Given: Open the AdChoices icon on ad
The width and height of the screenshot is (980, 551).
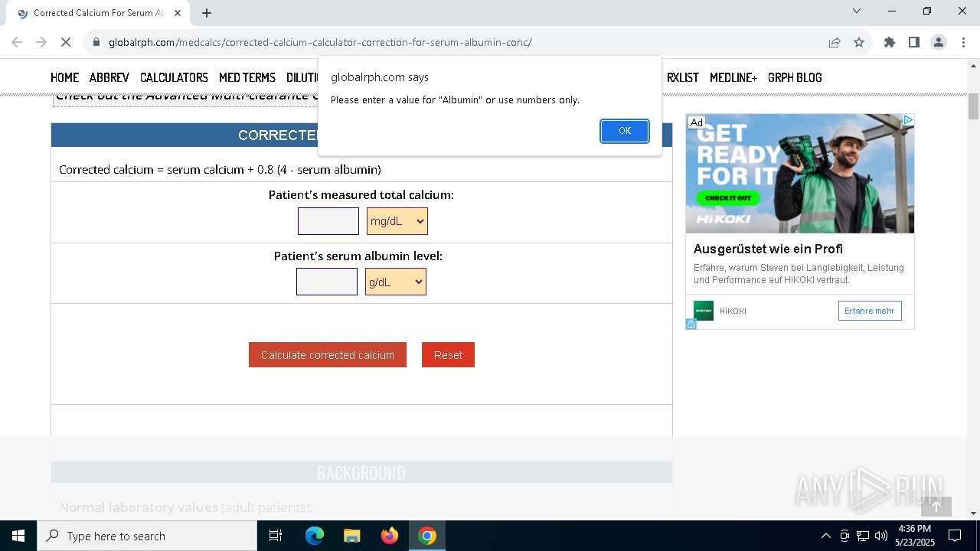Looking at the screenshot, I should click(907, 120).
